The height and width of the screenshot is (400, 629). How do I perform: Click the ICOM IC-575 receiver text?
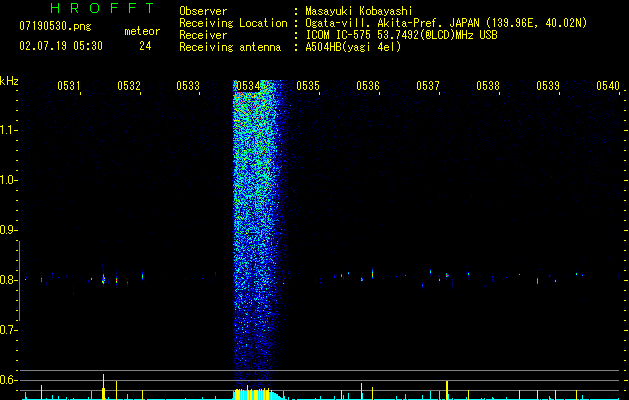tap(401, 35)
